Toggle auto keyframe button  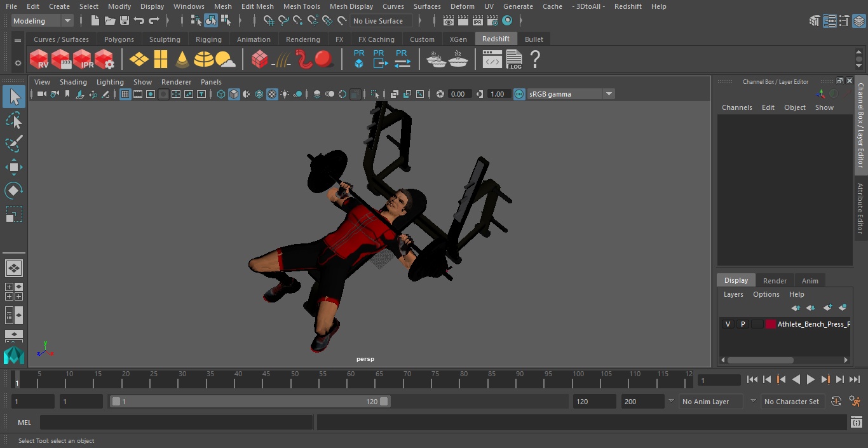(x=836, y=402)
